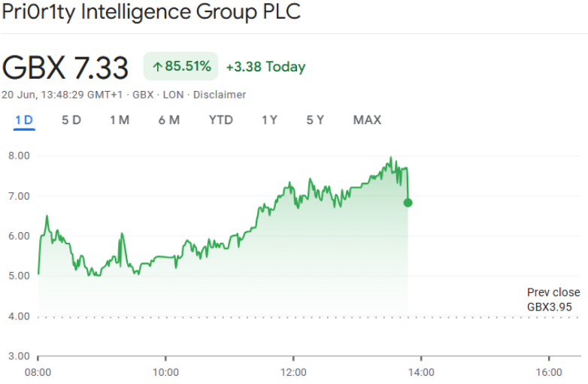Click the Pri0r1ty Intelligence Group PLC title
The image size is (588, 384).
[151, 14]
